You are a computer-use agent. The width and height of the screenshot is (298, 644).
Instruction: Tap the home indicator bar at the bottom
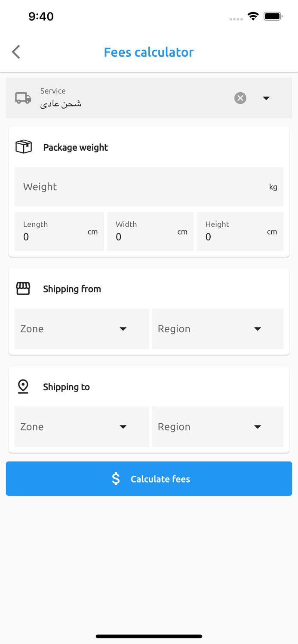pyautogui.click(x=149, y=636)
